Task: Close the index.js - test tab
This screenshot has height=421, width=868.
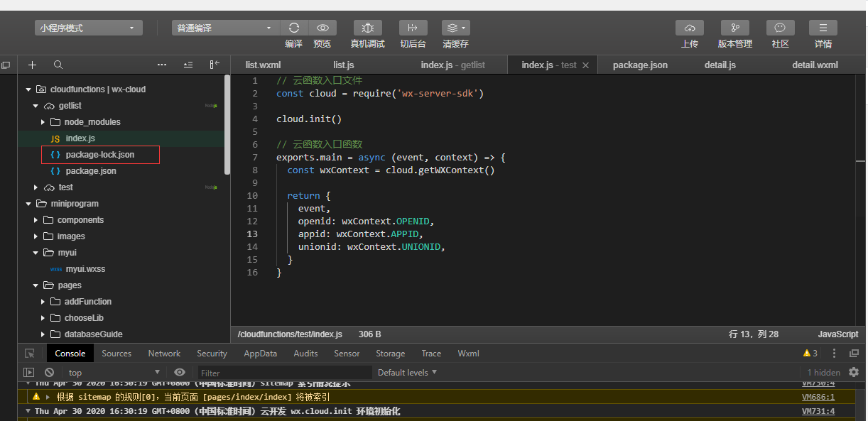Action: 585,65
